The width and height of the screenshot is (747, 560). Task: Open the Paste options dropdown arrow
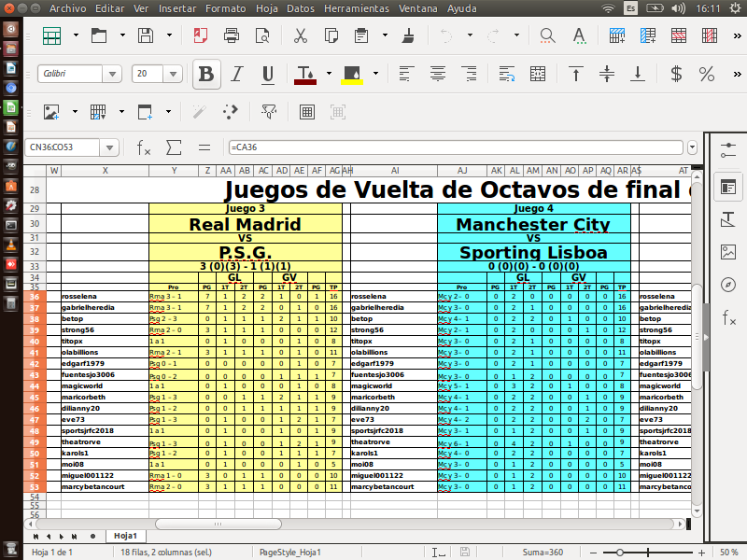385,35
